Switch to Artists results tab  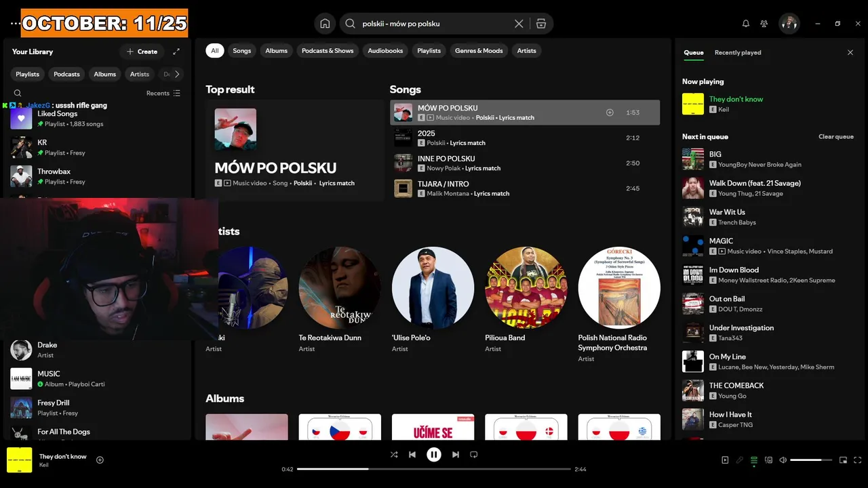(527, 51)
